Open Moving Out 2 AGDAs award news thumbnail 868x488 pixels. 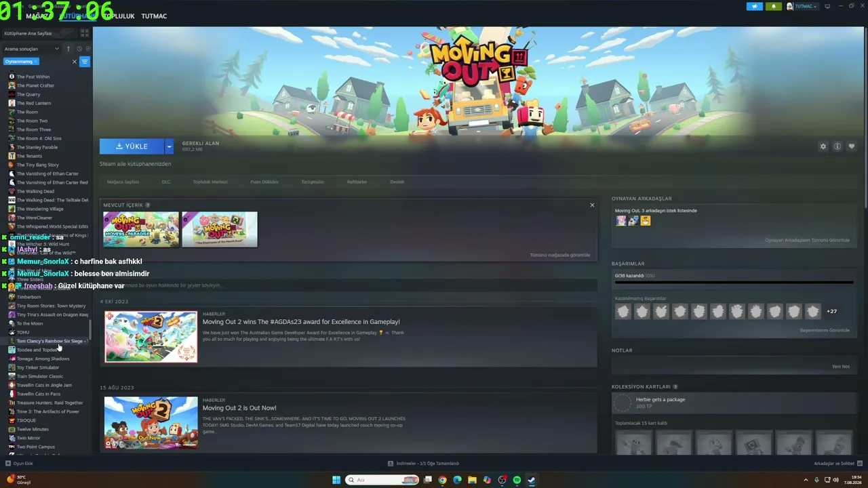pyautogui.click(x=151, y=337)
